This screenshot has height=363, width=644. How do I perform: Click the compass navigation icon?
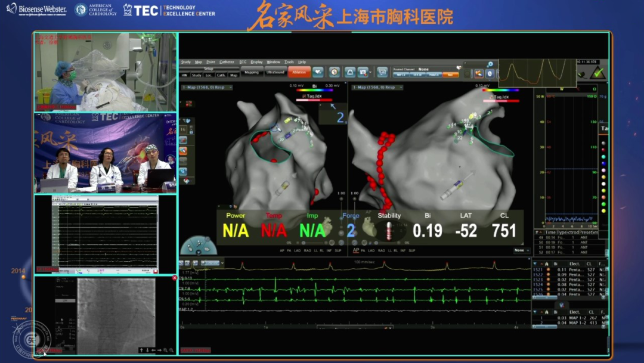pyautogui.click(x=335, y=72)
